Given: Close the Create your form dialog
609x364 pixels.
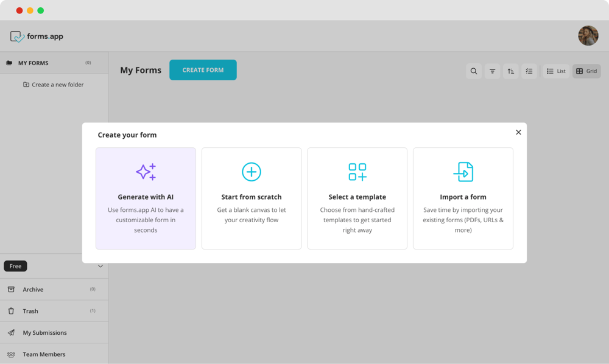Looking at the screenshot, I should click(x=518, y=132).
